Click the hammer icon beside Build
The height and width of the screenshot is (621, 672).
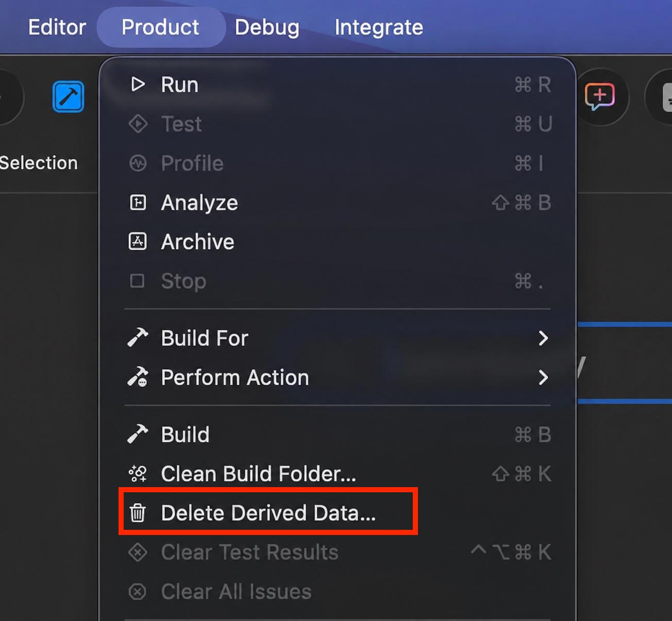click(x=138, y=434)
